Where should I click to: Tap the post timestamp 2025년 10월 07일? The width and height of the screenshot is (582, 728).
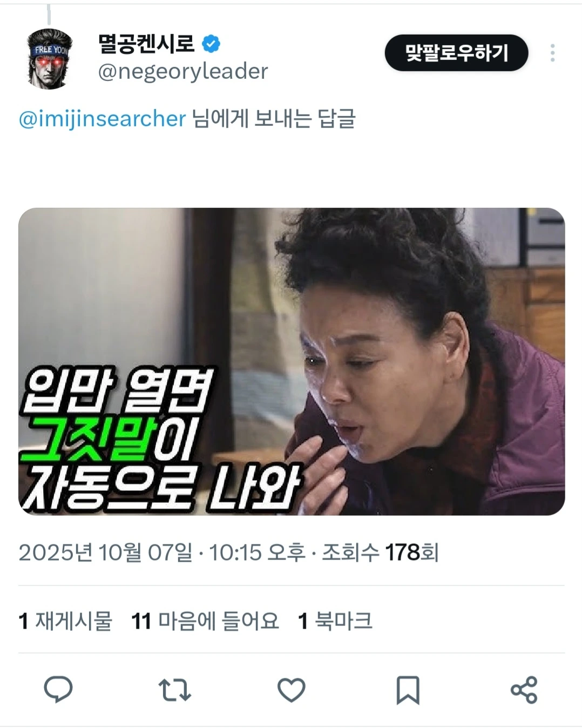(105, 552)
